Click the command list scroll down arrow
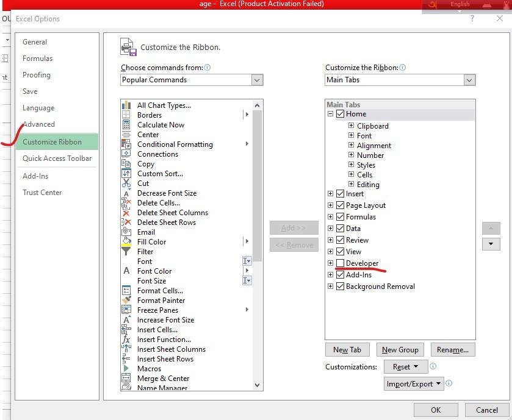 [257, 385]
